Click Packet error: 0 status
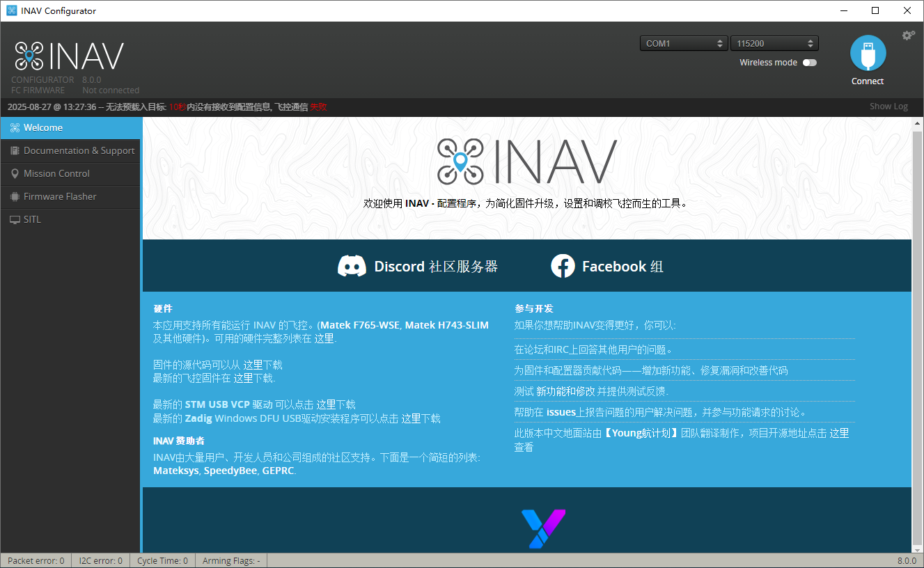The height and width of the screenshot is (568, 924). (36, 560)
